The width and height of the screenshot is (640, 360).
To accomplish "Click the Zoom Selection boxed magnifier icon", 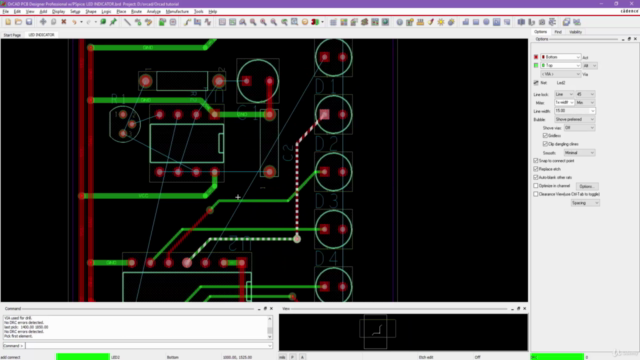I will tap(294, 22).
